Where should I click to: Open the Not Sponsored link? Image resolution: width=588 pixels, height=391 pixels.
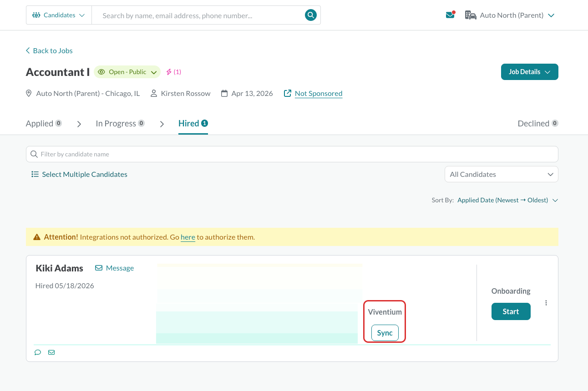319,93
